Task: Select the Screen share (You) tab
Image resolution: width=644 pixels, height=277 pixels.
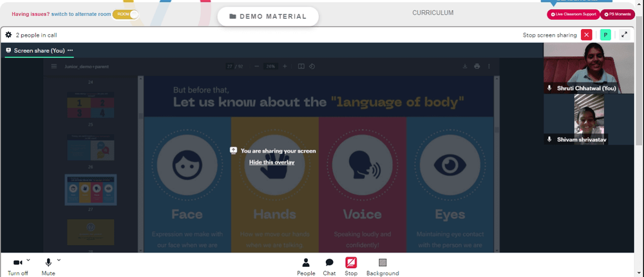Action: tap(39, 50)
